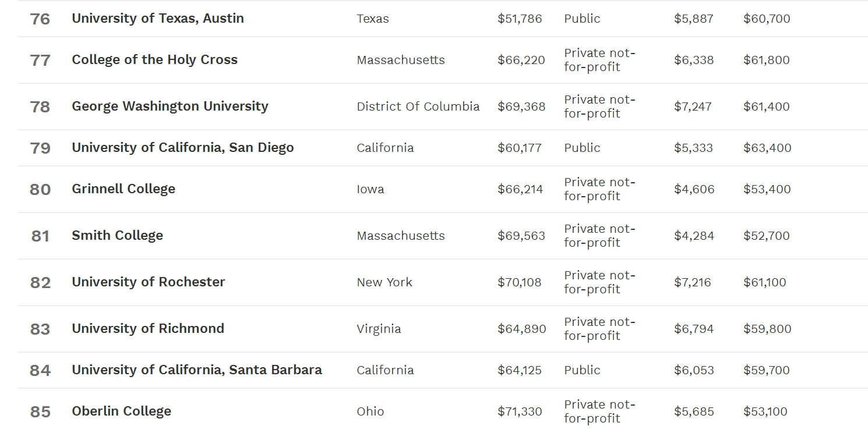This screenshot has width=868, height=433.
Task: Click the Public label in Texas row
Action: [x=582, y=19]
